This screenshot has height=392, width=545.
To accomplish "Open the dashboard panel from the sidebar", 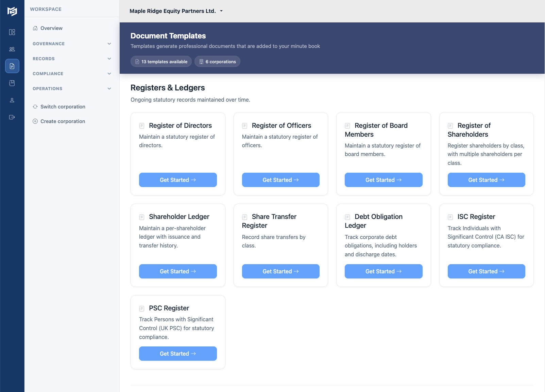I will 12,32.
